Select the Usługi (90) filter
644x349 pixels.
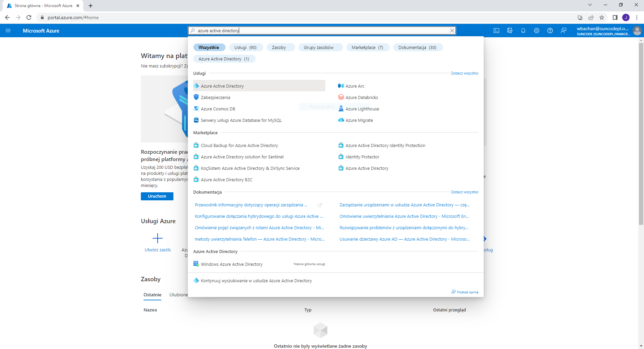click(246, 47)
